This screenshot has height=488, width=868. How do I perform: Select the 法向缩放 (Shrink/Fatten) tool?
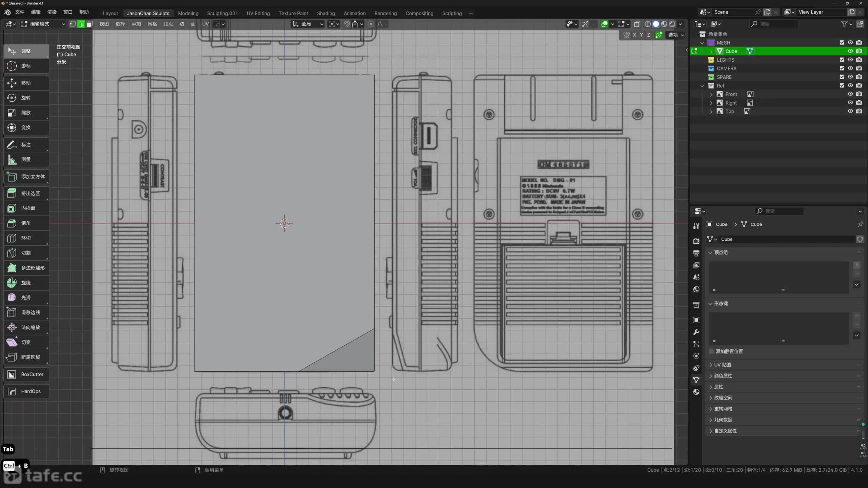pos(26,327)
